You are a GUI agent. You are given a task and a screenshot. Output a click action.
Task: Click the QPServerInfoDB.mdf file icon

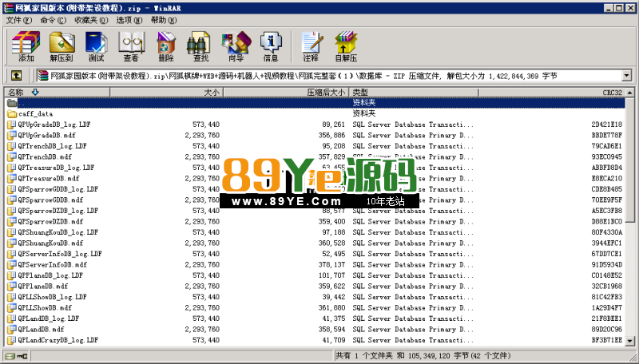point(12,265)
